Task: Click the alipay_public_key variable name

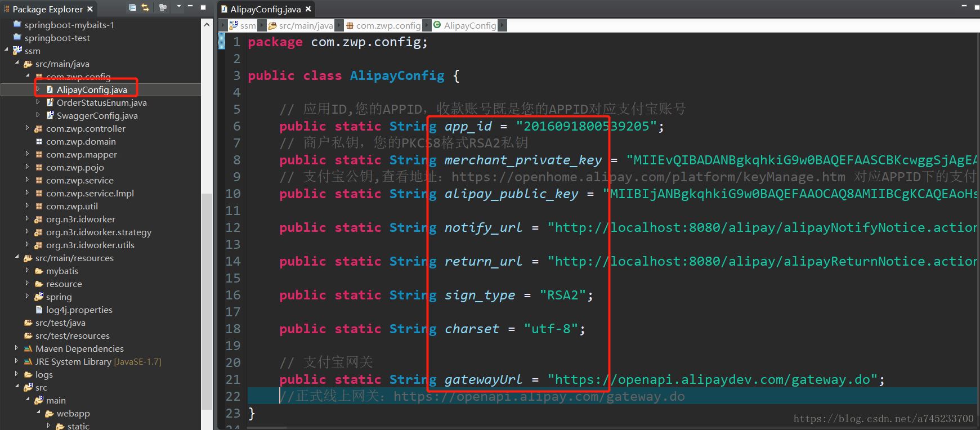Action: click(x=511, y=194)
